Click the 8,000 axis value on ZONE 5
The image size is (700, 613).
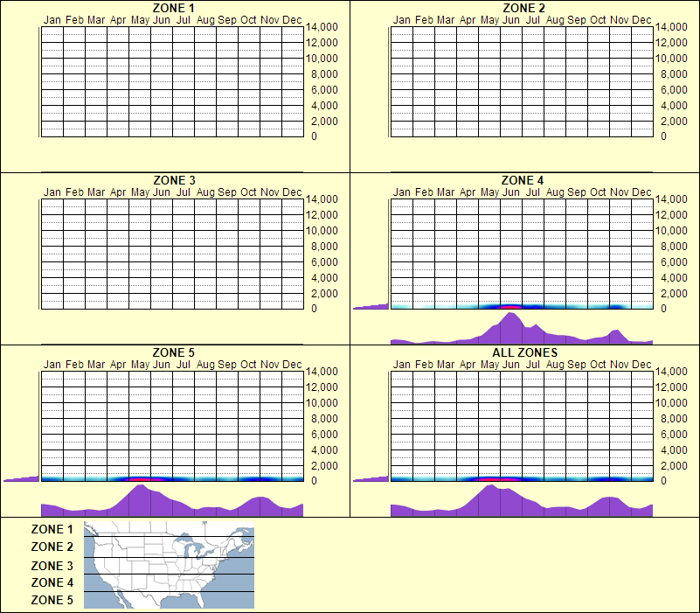click(x=324, y=419)
